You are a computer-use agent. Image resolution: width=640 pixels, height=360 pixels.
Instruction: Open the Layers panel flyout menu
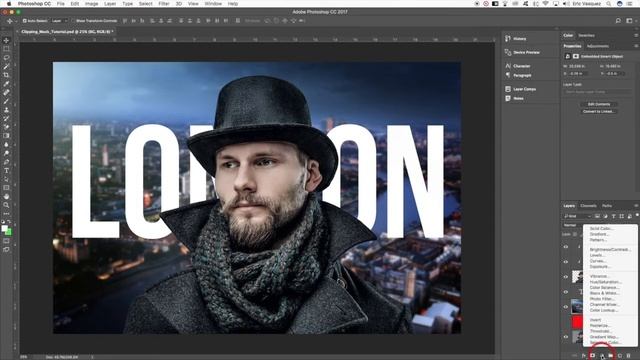636,206
